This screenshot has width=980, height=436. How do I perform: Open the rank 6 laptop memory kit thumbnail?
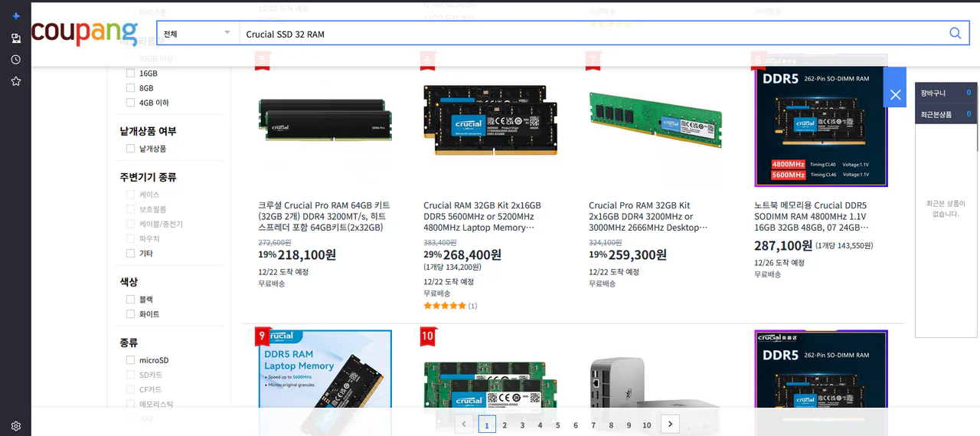point(490,120)
